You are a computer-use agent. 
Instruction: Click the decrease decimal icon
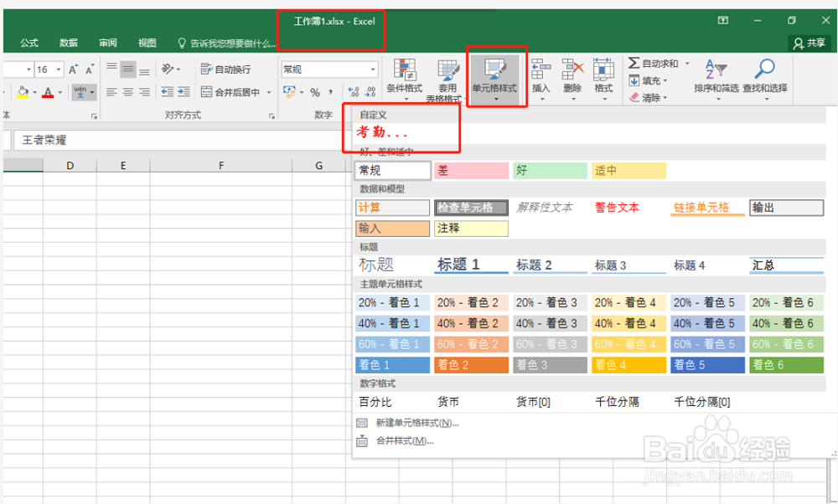point(371,92)
